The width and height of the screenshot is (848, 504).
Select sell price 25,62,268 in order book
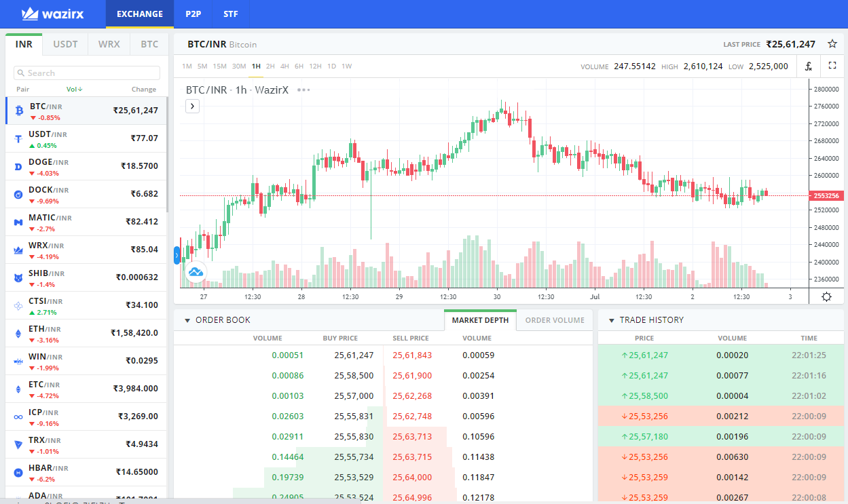pos(412,395)
